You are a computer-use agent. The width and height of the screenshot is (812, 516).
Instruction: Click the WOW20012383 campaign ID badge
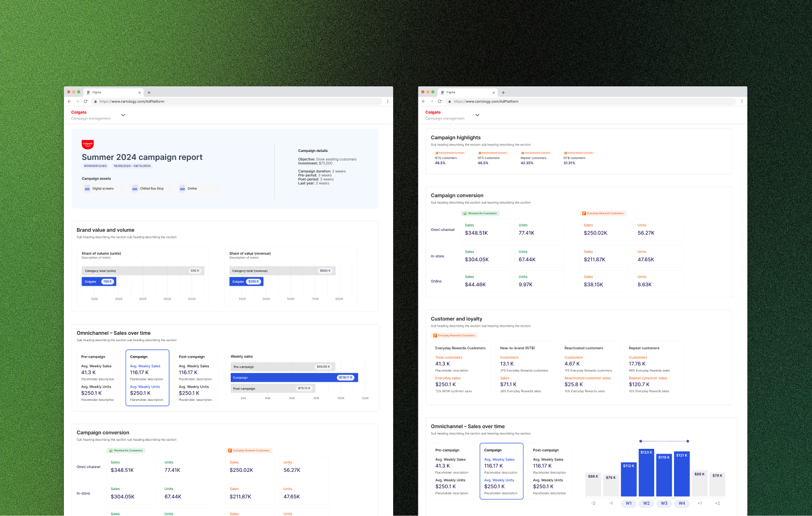click(x=95, y=166)
